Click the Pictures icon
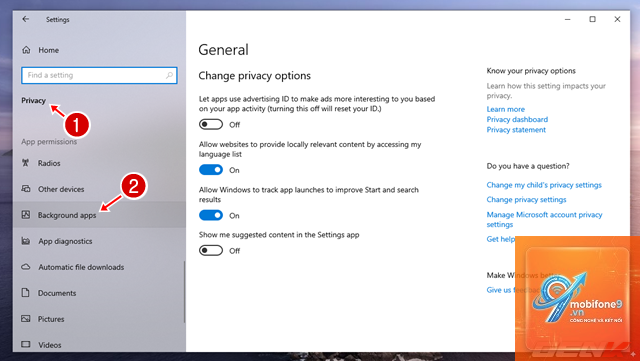Screen dimensions: 640x361 click(x=26, y=319)
